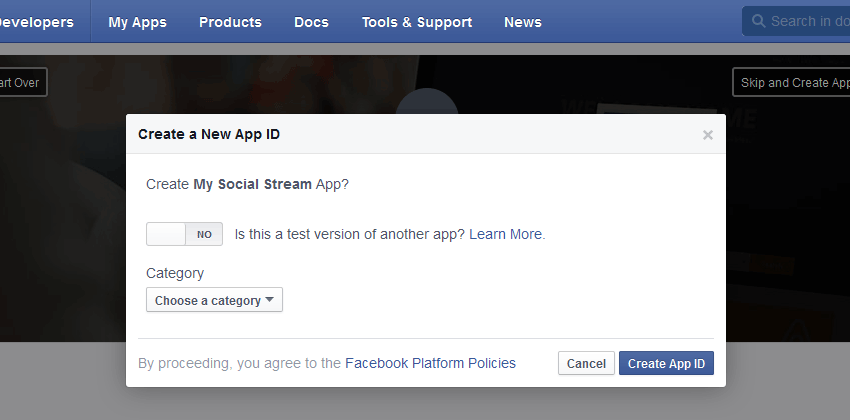Click the Create App ID button
Image resolution: width=850 pixels, height=420 pixels.
(x=666, y=363)
